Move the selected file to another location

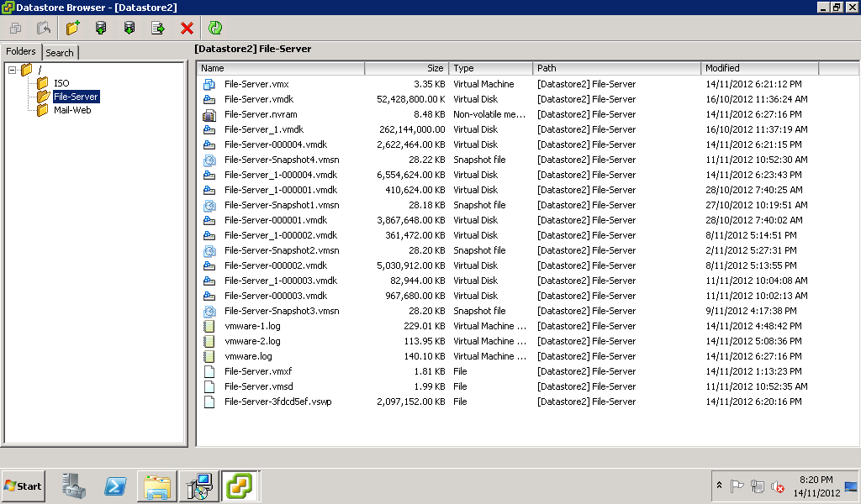point(156,28)
